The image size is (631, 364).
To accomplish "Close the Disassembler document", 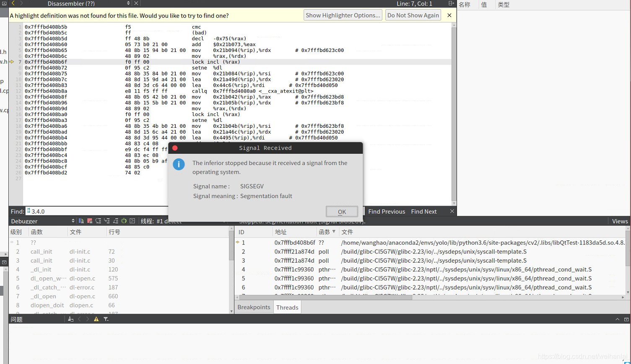I will [136, 3].
